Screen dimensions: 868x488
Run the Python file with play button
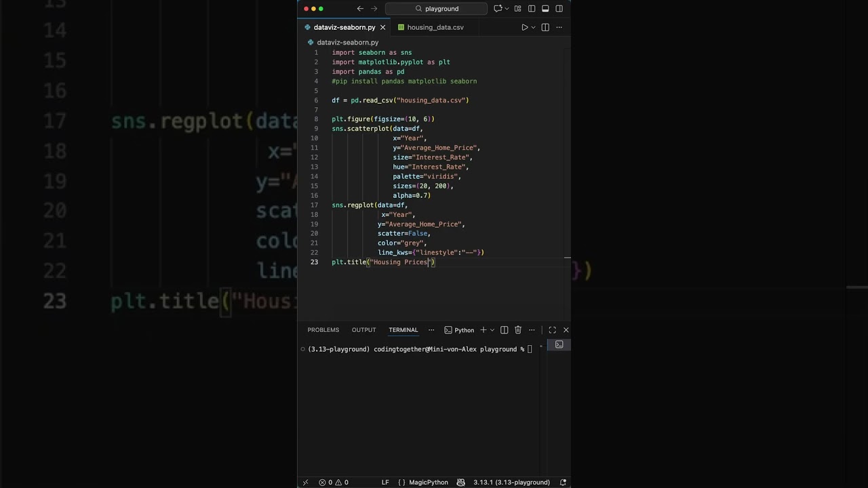coord(524,27)
